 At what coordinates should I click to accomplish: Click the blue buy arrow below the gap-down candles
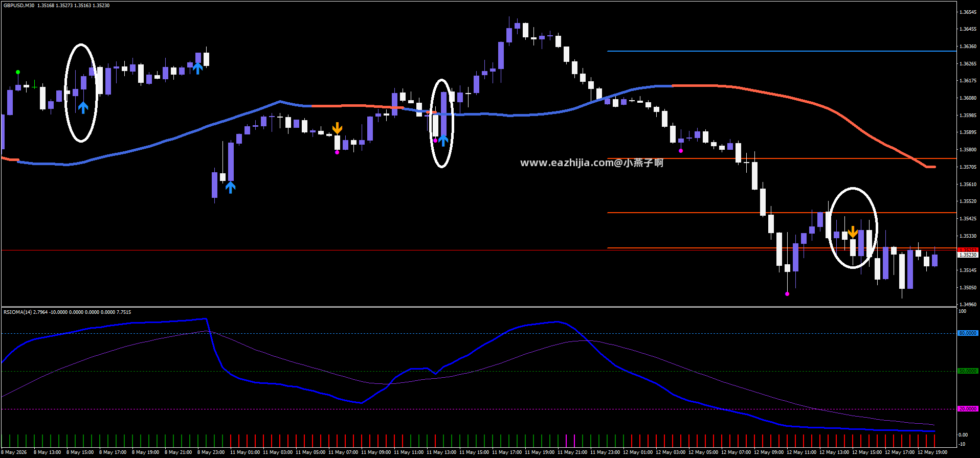click(x=231, y=188)
